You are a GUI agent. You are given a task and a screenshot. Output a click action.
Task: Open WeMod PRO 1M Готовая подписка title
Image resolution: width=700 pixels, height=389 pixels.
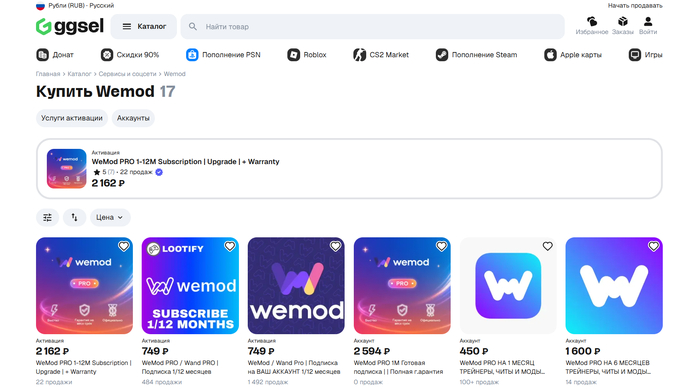pos(398,367)
